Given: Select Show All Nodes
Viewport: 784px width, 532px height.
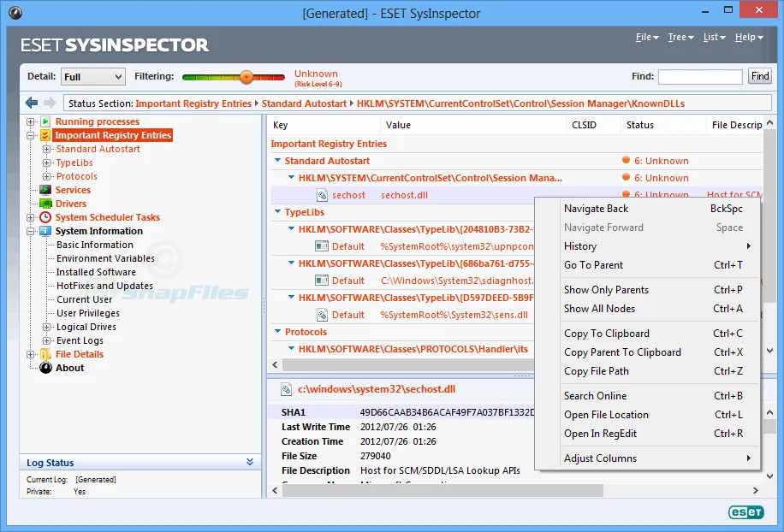Looking at the screenshot, I should (x=648, y=309).
